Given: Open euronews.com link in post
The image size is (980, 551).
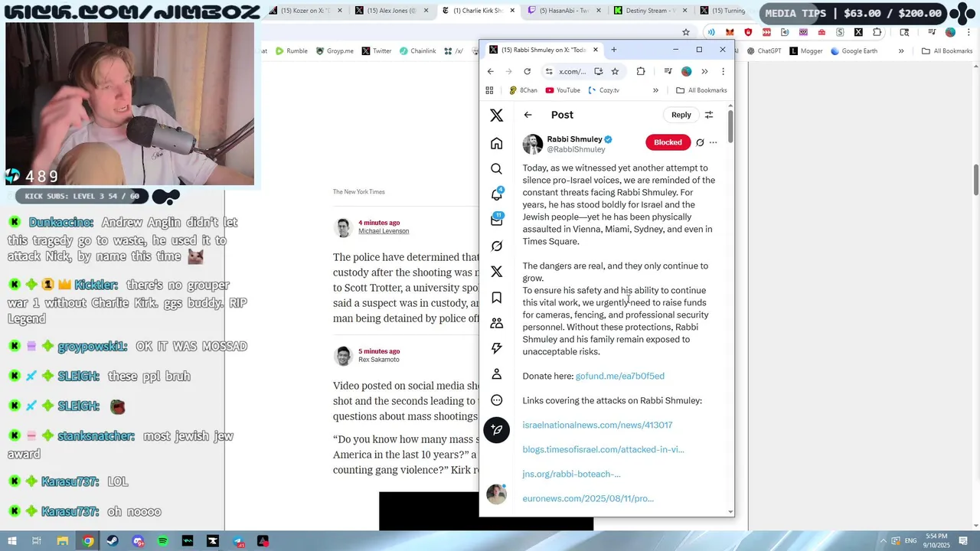Looking at the screenshot, I should (x=588, y=498).
